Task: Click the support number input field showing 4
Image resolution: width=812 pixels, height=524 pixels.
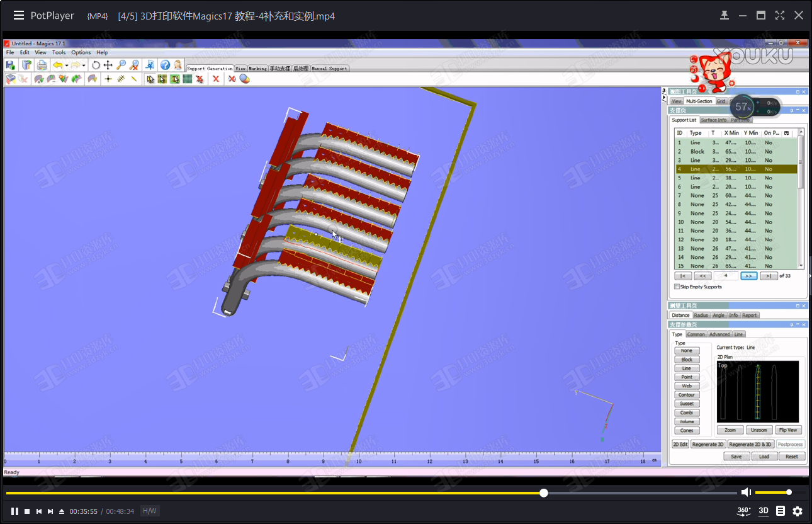Action: [x=726, y=276]
